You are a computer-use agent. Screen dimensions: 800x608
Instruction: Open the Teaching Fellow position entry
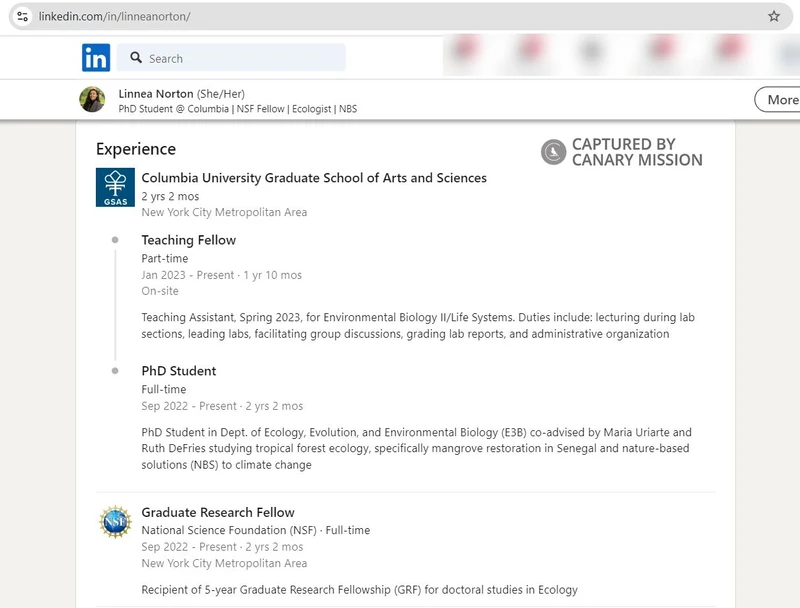point(188,240)
